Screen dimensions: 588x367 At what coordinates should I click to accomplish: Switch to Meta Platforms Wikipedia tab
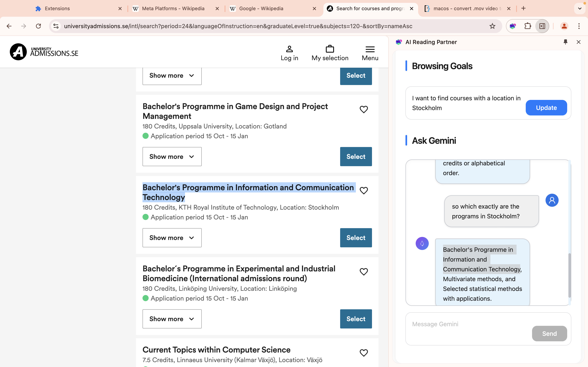173,9
